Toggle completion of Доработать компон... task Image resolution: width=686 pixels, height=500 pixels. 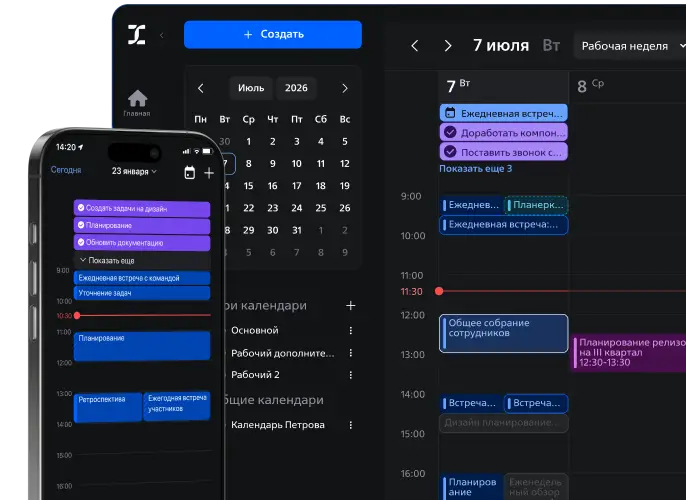pos(450,132)
